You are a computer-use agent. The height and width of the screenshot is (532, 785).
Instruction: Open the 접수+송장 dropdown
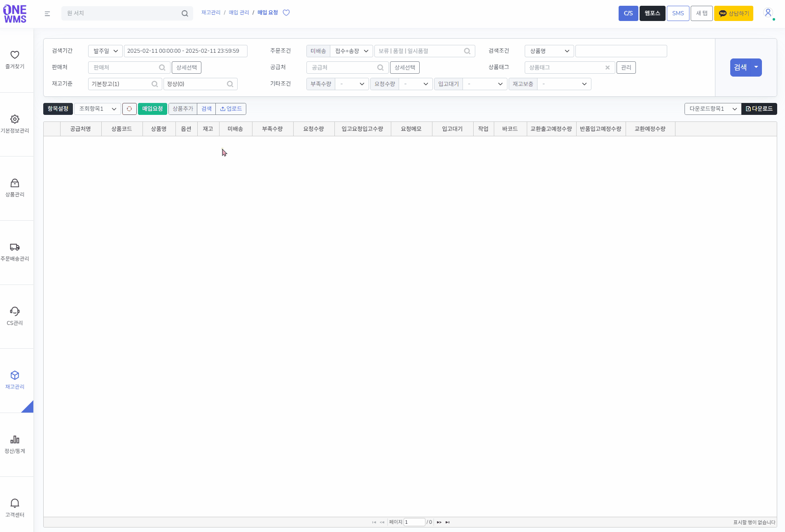pyautogui.click(x=352, y=51)
